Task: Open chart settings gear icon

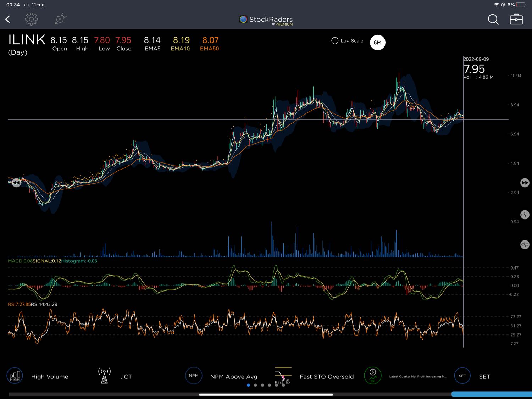Action: [31, 19]
